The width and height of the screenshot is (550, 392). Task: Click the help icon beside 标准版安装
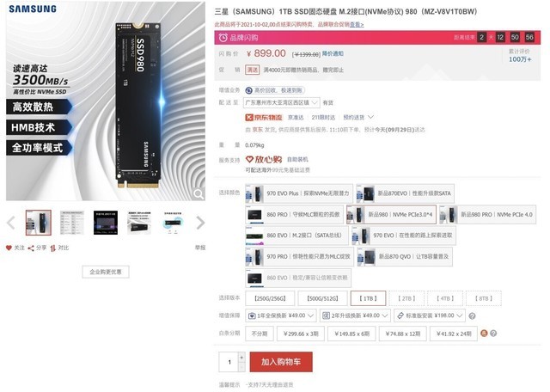pos(472,316)
